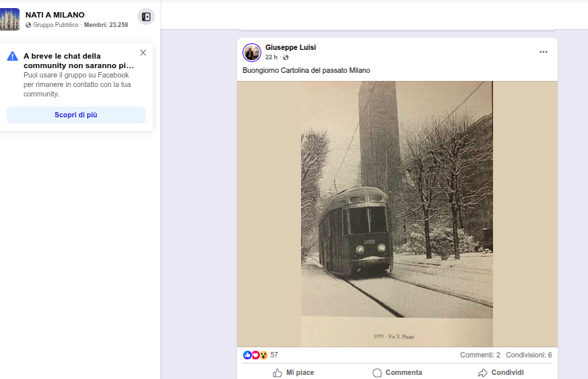Image resolution: width=588 pixels, height=379 pixels.
Task: Open Giuseppe Luisi's profile picture
Action: click(x=252, y=53)
